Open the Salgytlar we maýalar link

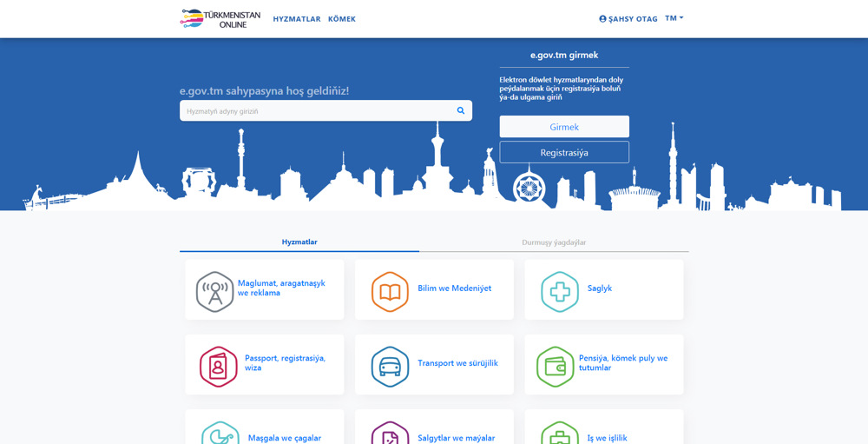pyautogui.click(x=456, y=438)
